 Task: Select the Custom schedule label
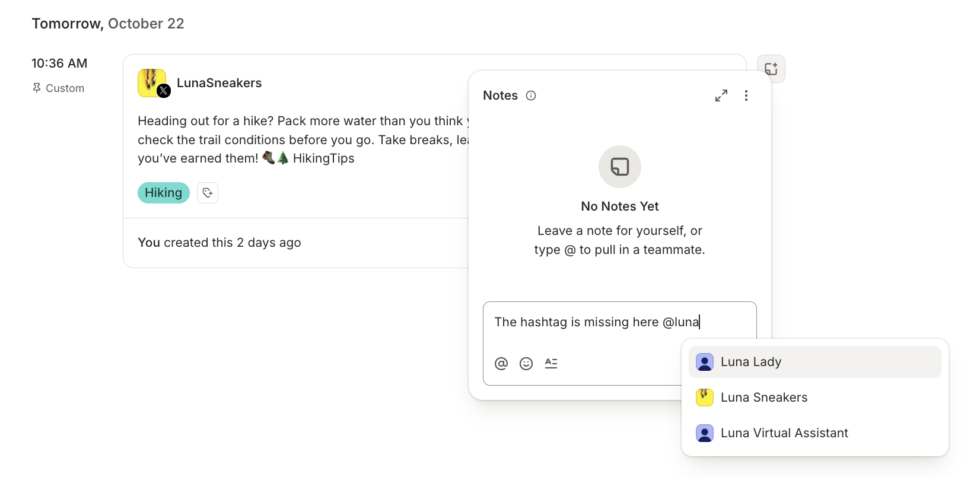pos(65,88)
